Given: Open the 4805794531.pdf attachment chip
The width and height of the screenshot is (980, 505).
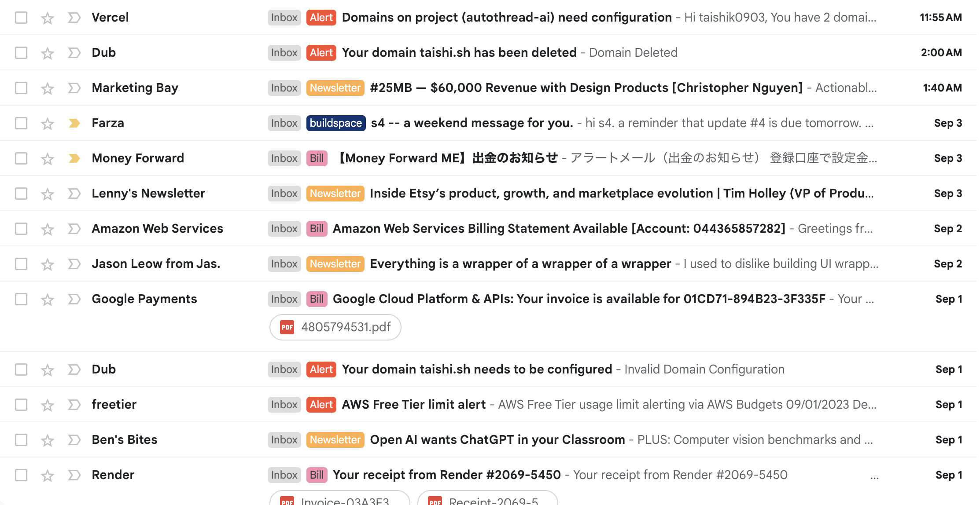Looking at the screenshot, I should tap(335, 327).
